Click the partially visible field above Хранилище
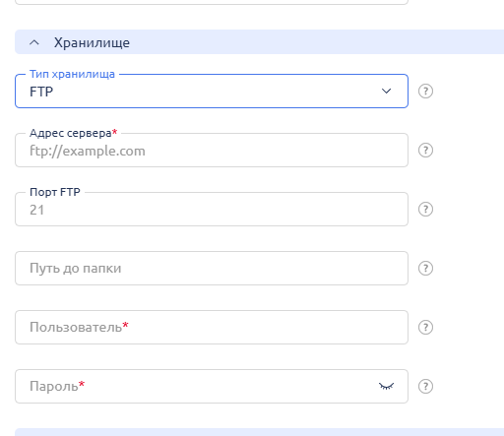Image resolution: width=504 pixels, height=436 pixels. click(x=212, y=2)
